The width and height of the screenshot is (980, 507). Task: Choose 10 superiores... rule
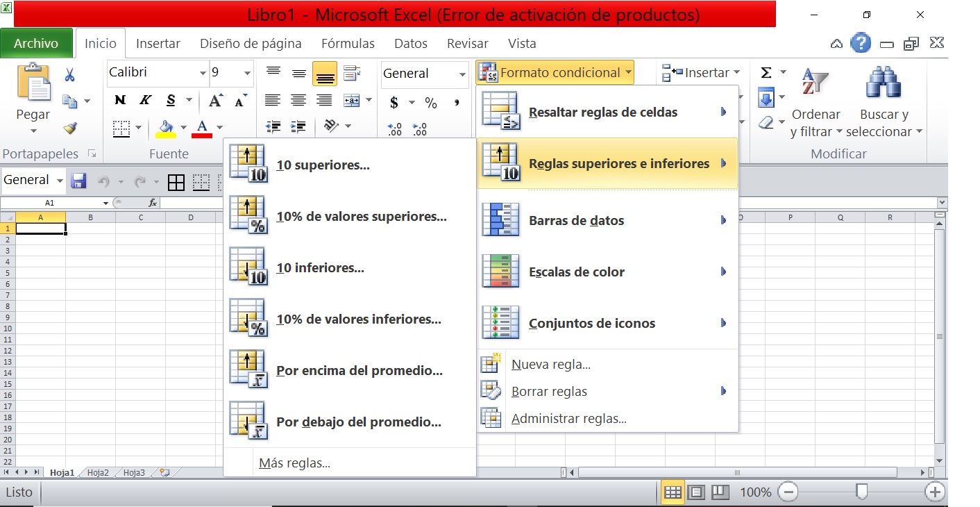[350, 165]
